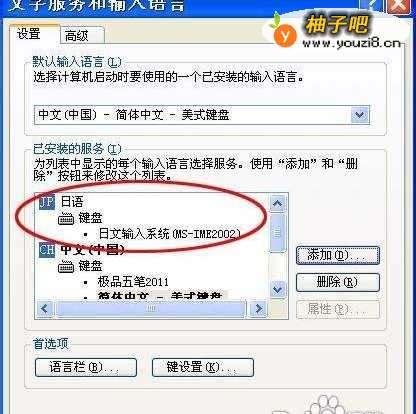416x414 pixels.
Task: Click keyboard icon under 日语
Action: [66, 219]
